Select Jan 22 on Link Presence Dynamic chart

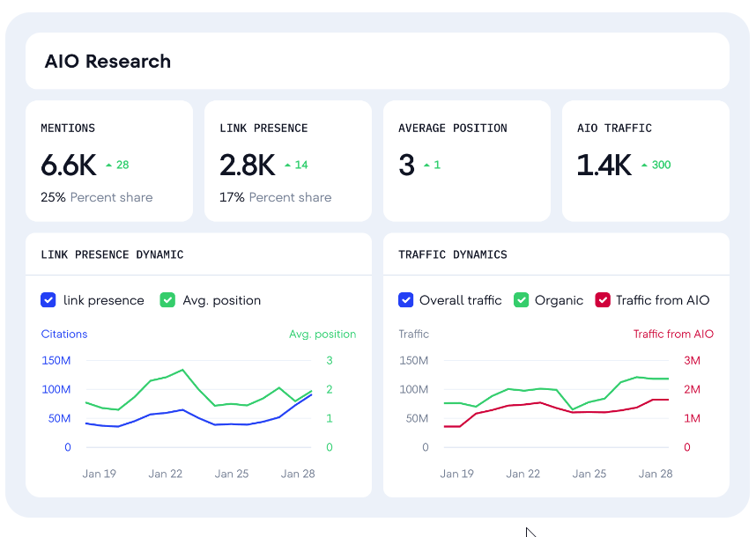(x=165, y=474)
